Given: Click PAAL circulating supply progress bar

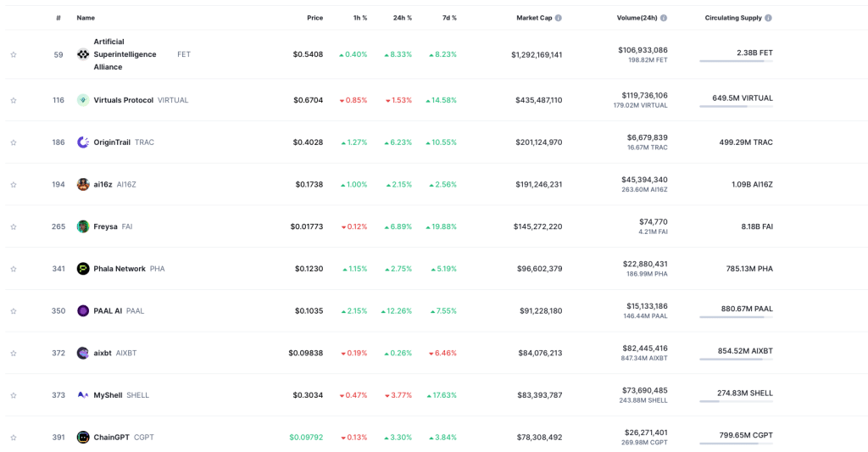Looking at the screenshot, I should point(737,317).
